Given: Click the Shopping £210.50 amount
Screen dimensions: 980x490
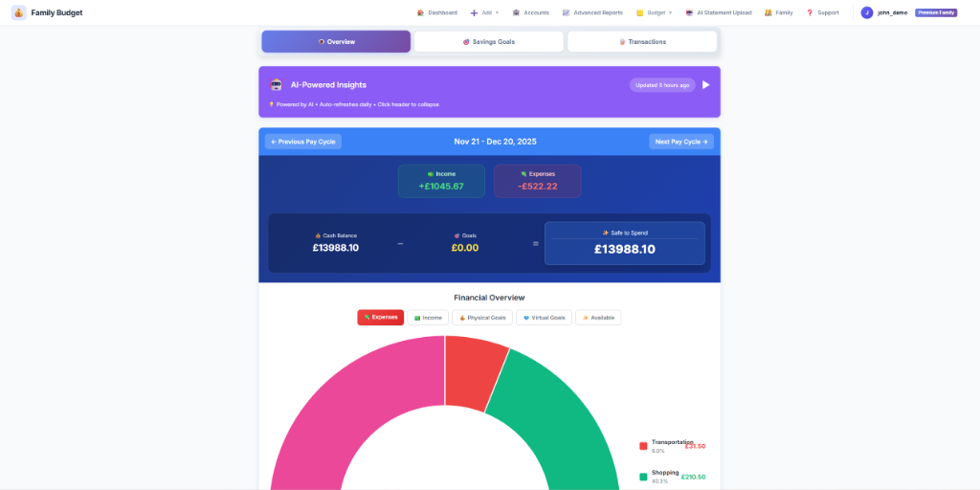Looking at the screenshot, I should click(x=693, y=477).
